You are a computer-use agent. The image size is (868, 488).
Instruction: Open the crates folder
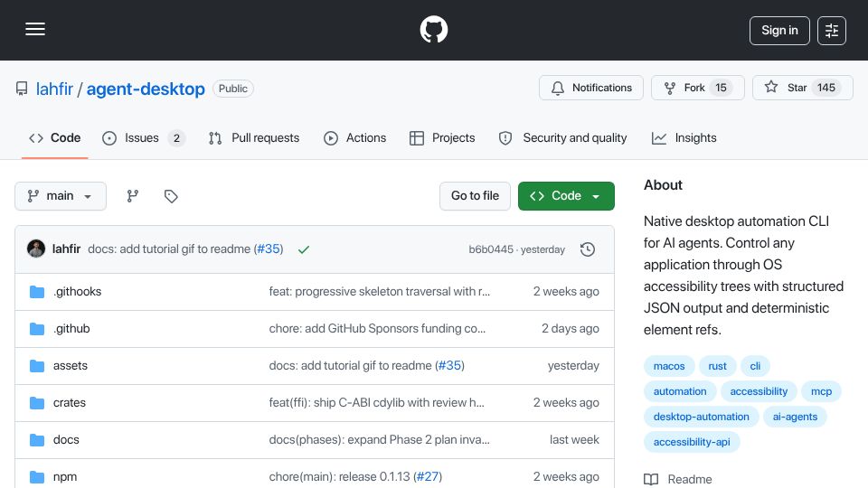tap(70, 403)
